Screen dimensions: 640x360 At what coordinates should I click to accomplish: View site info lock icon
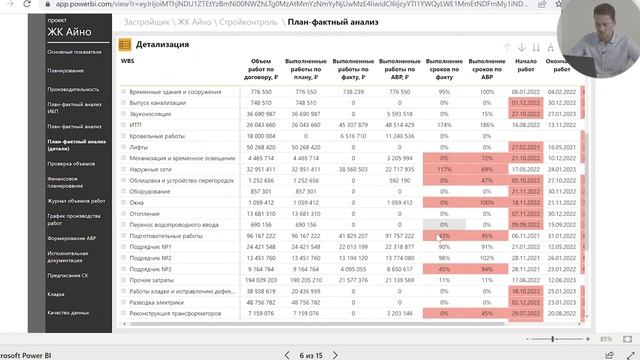tap(48, 4)
